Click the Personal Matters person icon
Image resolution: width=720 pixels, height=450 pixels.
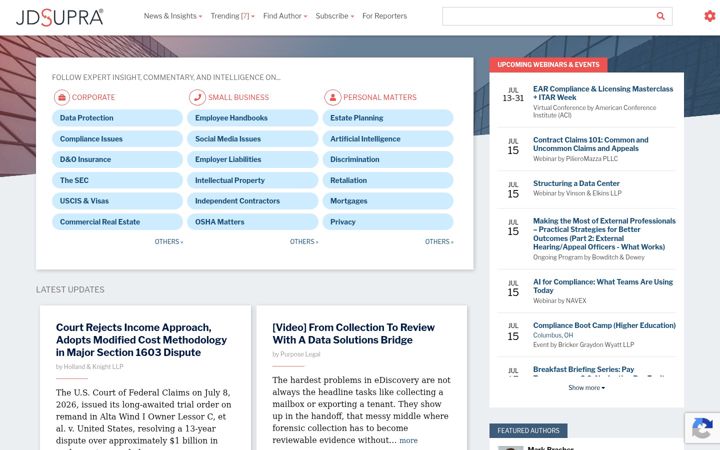coord(333,97)
